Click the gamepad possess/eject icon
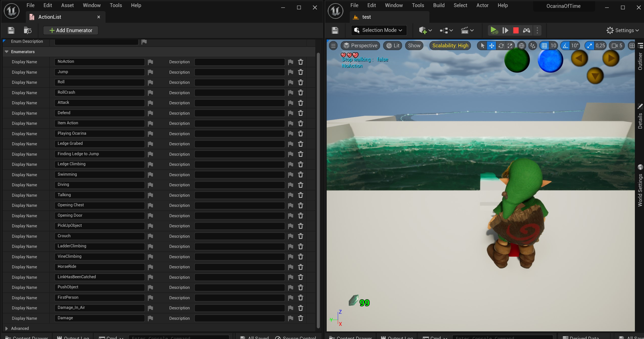Viewport: 644px width, 339px height. (x=527, y=30)
